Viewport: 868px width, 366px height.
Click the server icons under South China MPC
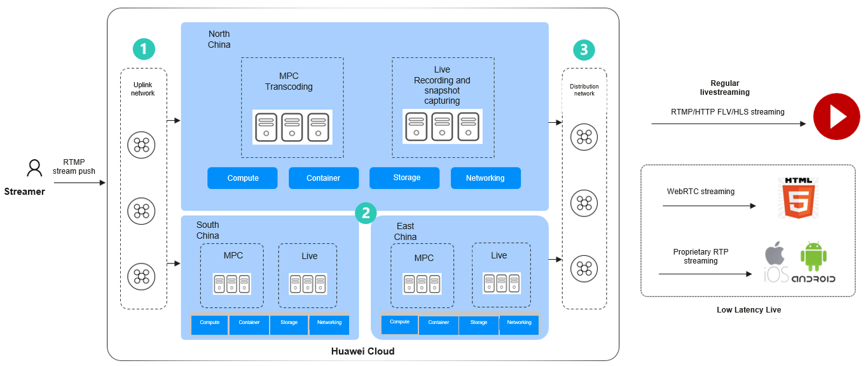[231, 283]
